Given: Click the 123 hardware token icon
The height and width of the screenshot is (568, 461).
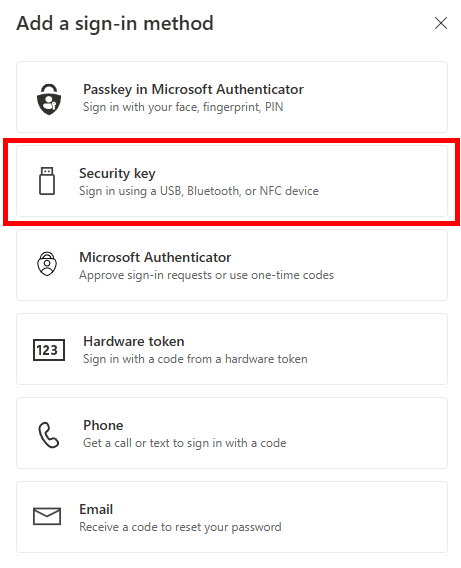Looking at the screenshot, I should pyautogui.click(x=49, y=350).
